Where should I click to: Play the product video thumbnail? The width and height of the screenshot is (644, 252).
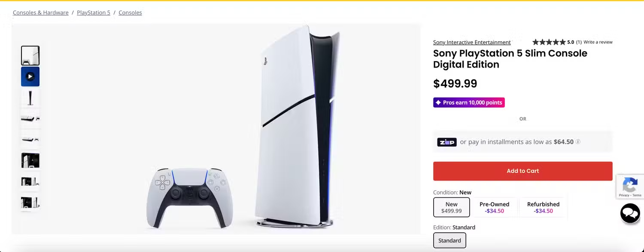coord(30,77)
